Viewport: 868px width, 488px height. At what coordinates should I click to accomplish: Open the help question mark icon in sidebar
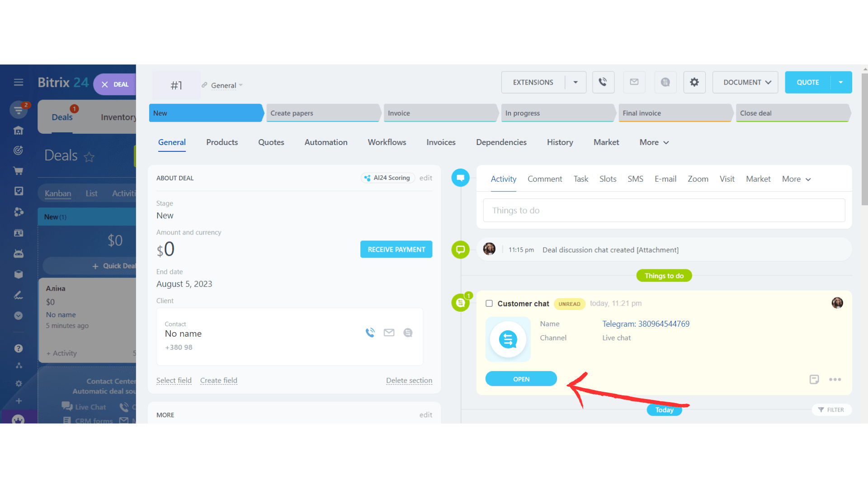tap(19, 348)
